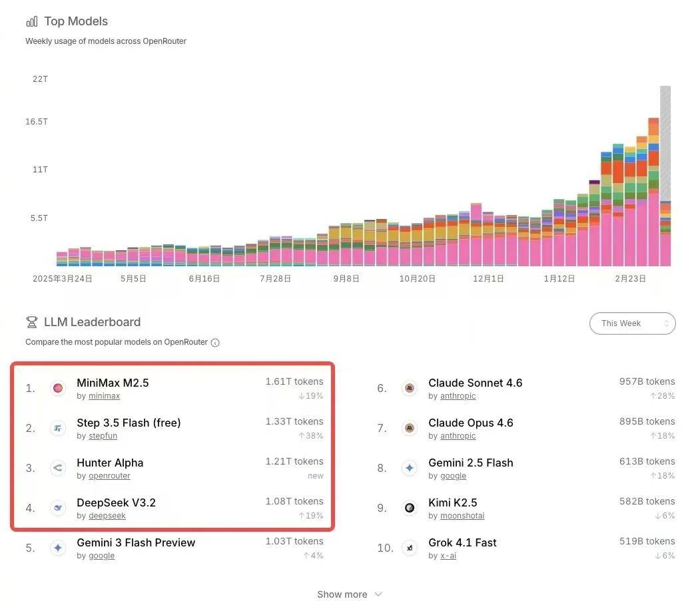Expand the list with Show more
The width and height of the screenshot is (700, 601).
[x=350, y=594]
